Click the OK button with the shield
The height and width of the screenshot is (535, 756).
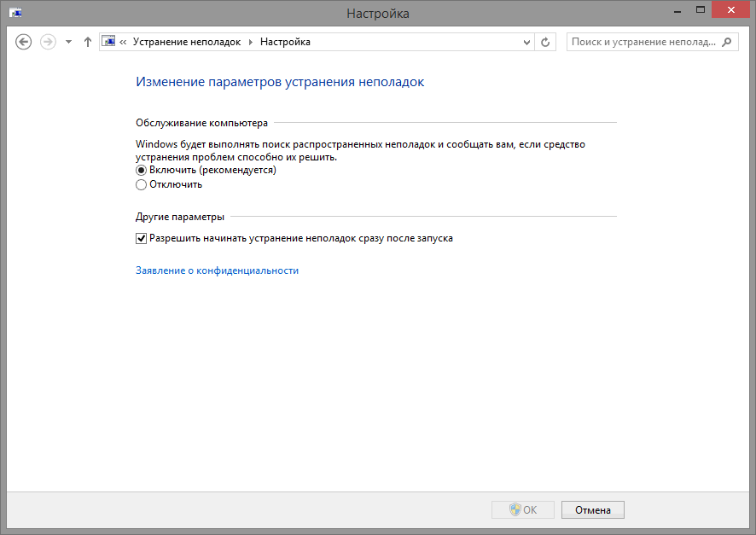pos(522,510)
